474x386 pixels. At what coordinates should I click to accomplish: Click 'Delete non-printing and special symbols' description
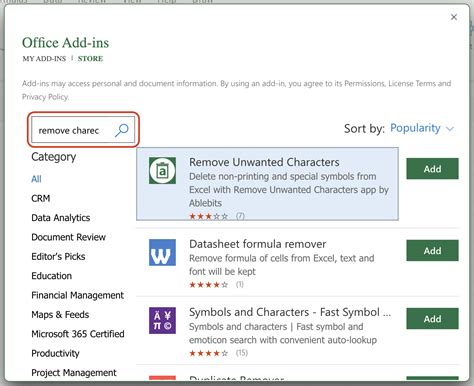289,189
